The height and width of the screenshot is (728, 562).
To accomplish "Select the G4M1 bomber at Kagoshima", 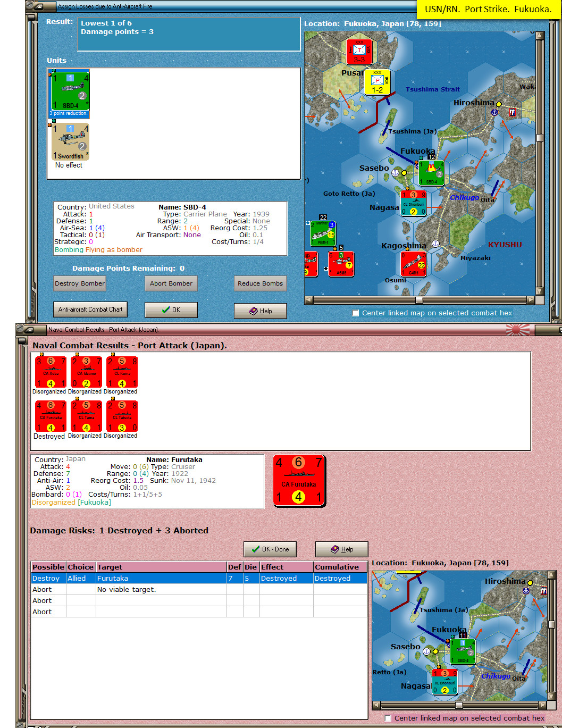I will click(x=413, y=264).
